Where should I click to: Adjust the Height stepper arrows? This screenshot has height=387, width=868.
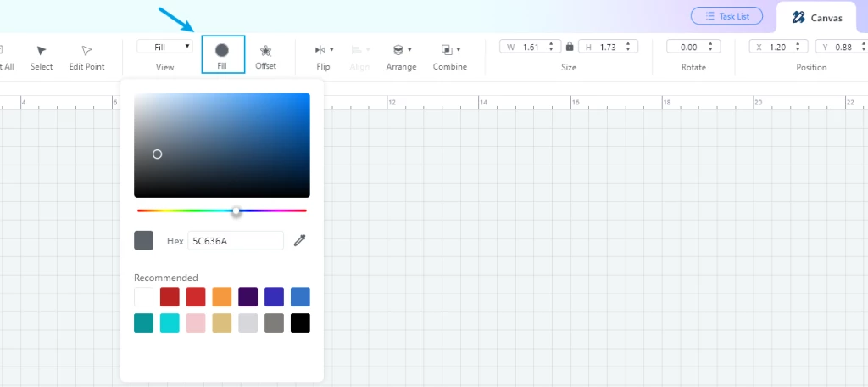point(630,48)
